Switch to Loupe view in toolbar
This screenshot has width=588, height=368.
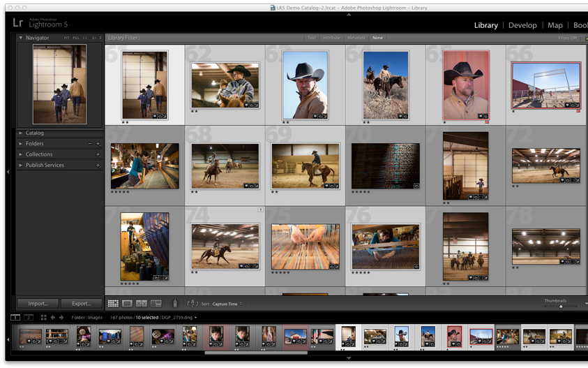tap(127, 304)
